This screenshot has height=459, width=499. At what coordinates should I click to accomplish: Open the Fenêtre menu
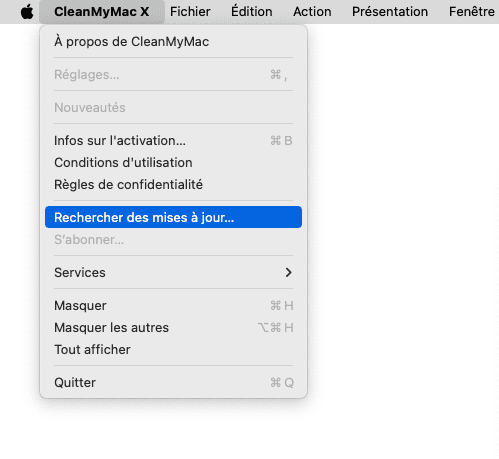(x=472, y=12)
